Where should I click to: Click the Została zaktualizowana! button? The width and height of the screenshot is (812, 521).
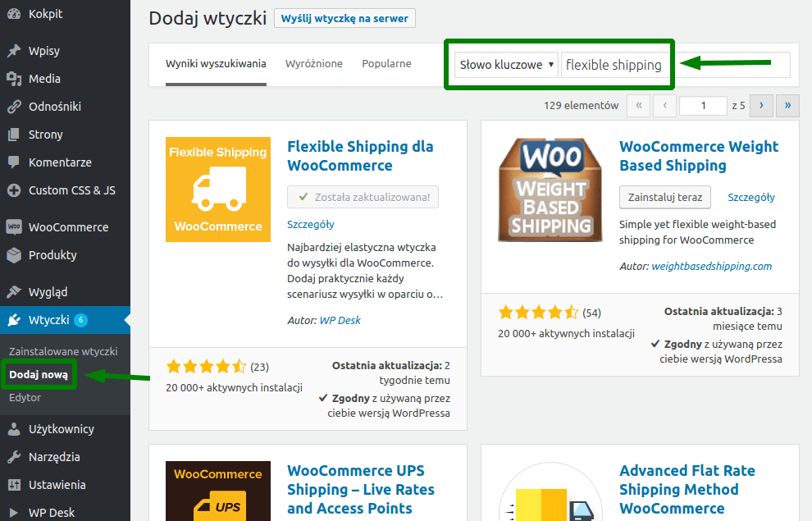(x=363, y=197)
